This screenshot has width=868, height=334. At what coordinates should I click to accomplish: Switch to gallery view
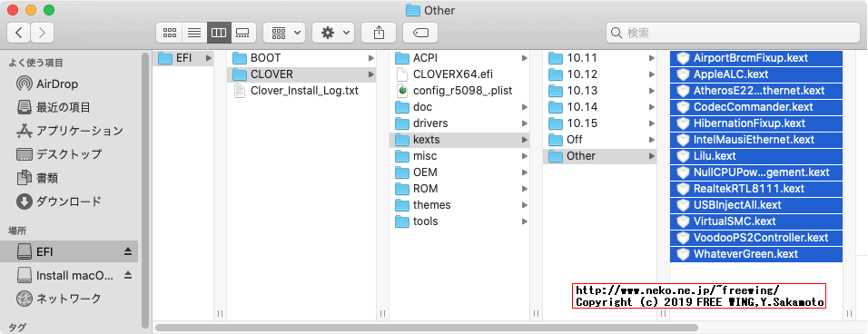[x=242, y=33]
